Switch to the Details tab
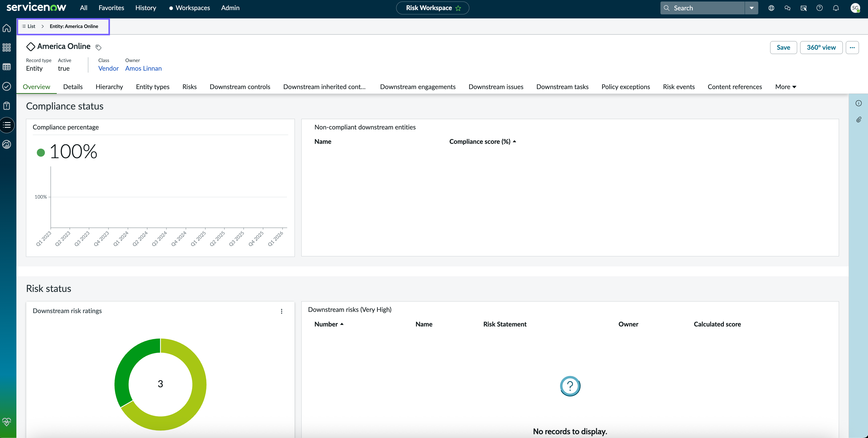The width and height of the screenshot is (868, 438). click(73, 87)
